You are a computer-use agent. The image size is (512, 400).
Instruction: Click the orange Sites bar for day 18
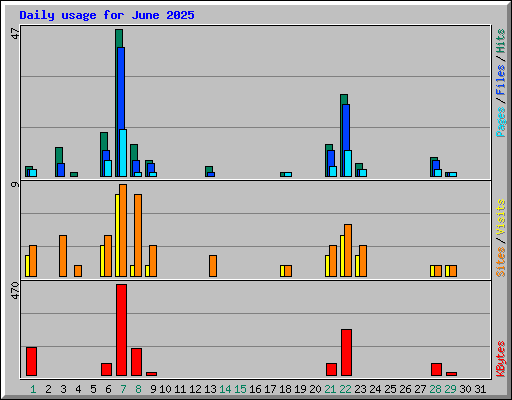[288, 271]
